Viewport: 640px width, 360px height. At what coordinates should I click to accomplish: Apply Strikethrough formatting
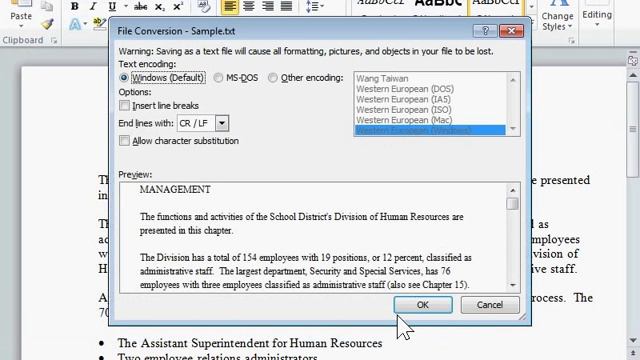(140, 6)
